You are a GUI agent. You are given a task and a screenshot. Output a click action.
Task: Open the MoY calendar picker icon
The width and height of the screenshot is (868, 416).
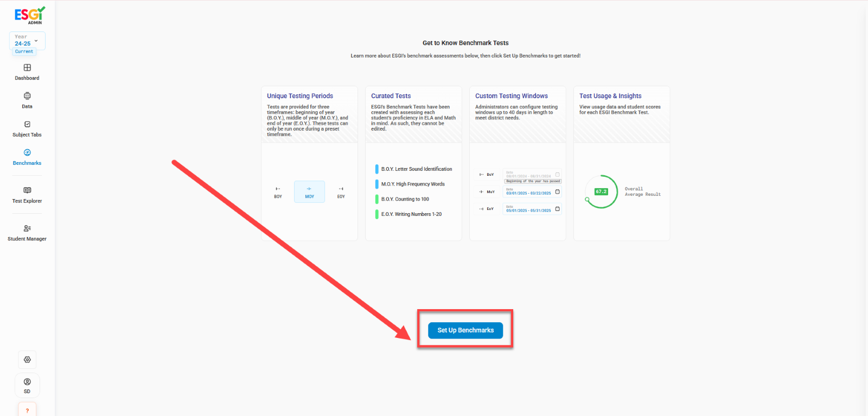point(557,192)
